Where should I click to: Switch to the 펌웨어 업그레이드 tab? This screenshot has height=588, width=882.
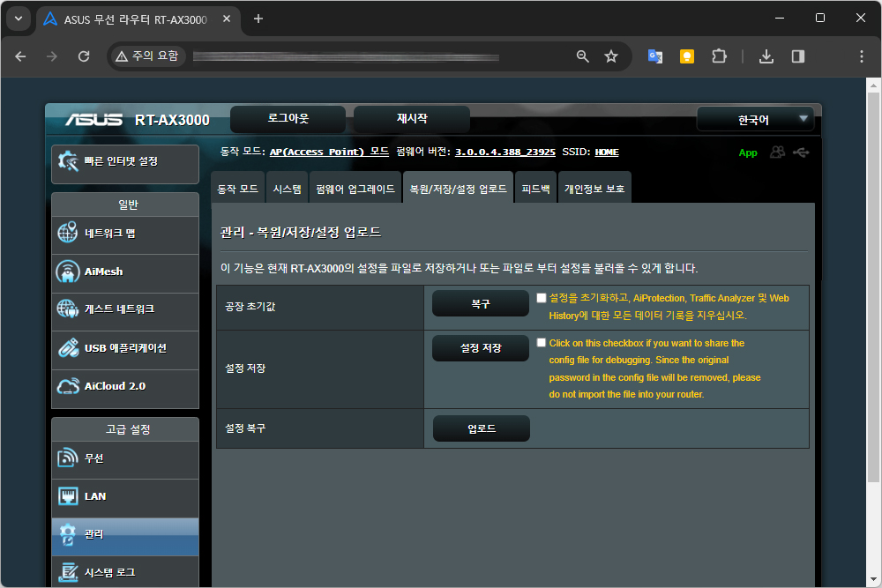click(x=355, y=189)
